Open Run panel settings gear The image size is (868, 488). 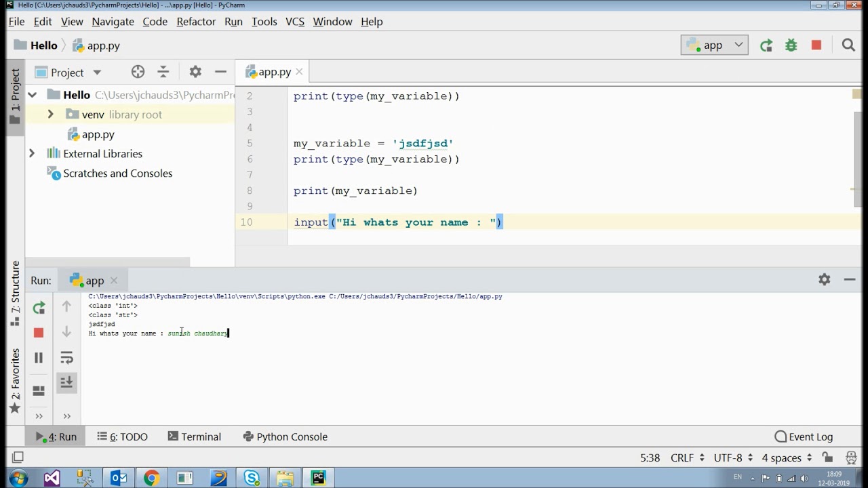click(825, 279)
